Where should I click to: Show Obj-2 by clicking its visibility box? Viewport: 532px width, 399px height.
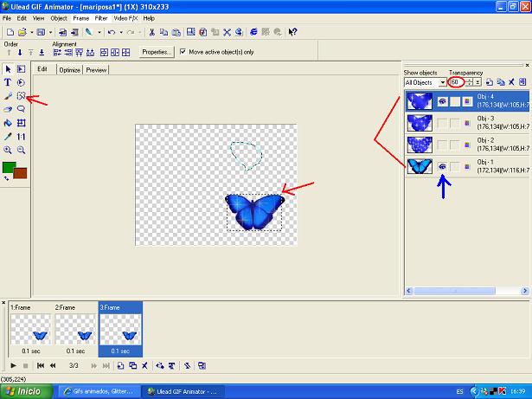(442, 145)
